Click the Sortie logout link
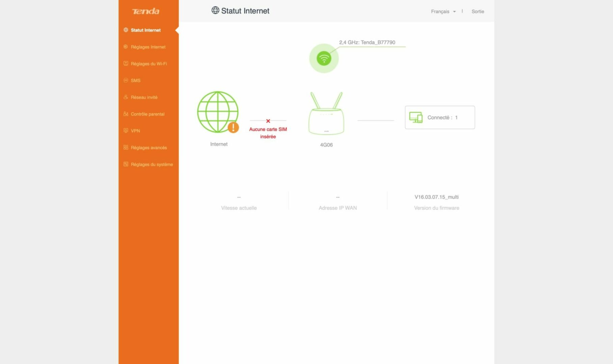613x364 pixels. point(477,11)
